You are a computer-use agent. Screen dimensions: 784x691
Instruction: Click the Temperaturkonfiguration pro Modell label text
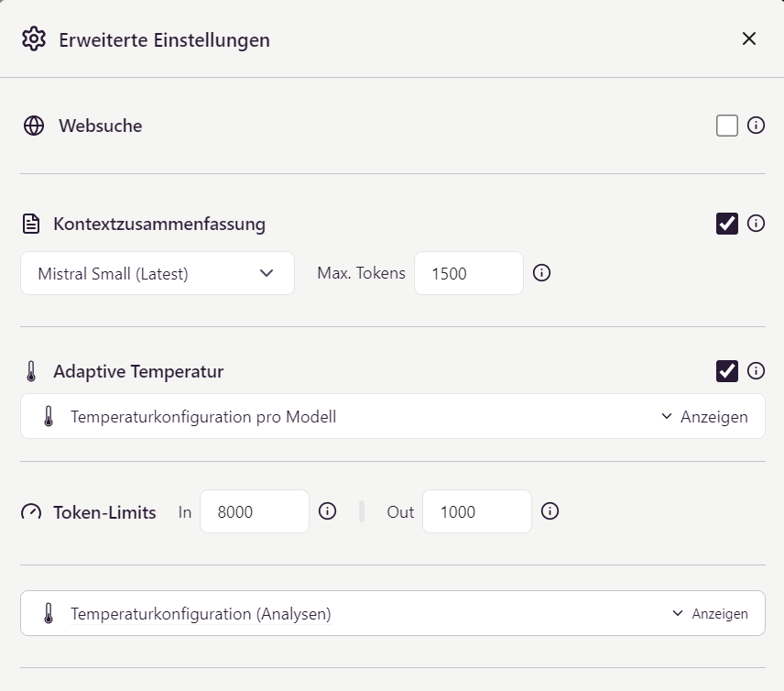pos(203,417)
